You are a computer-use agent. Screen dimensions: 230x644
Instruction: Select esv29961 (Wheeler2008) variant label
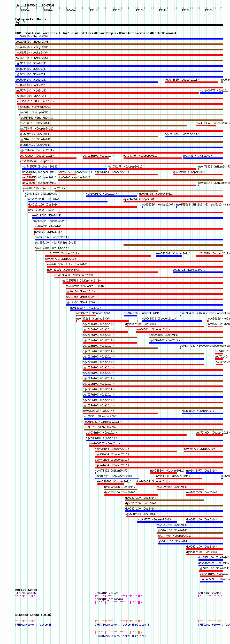[x=101, y=416]
